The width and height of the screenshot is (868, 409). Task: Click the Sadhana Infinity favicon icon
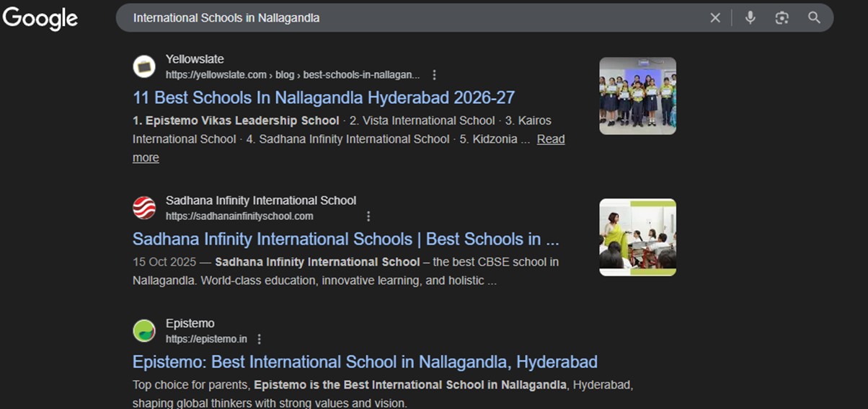coord(144,208)
